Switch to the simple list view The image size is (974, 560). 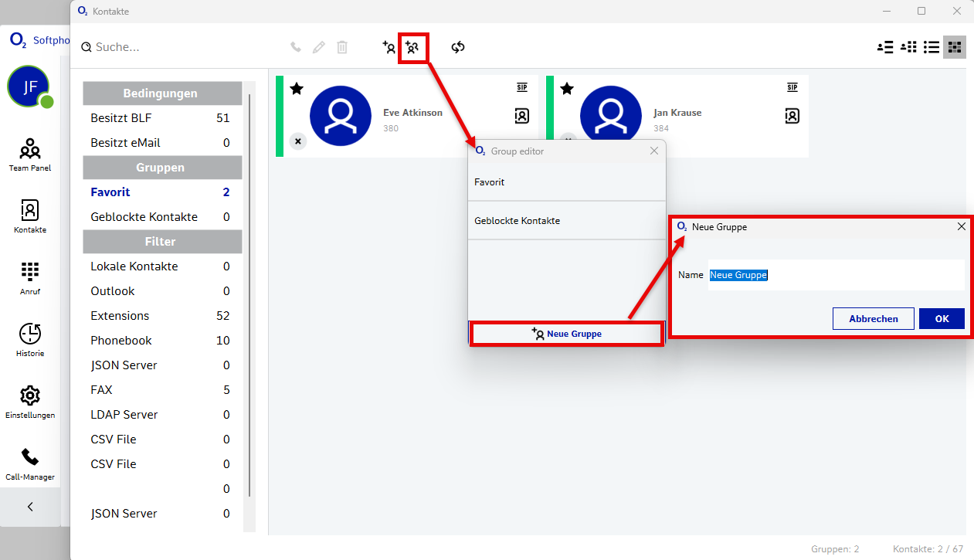[932, 47]
